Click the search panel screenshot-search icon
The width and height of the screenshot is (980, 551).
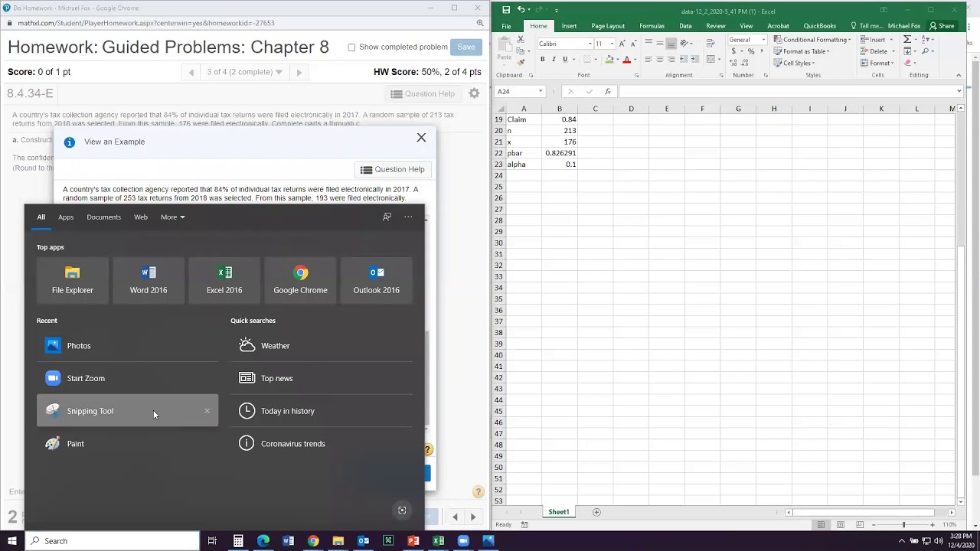pos(402,510)
